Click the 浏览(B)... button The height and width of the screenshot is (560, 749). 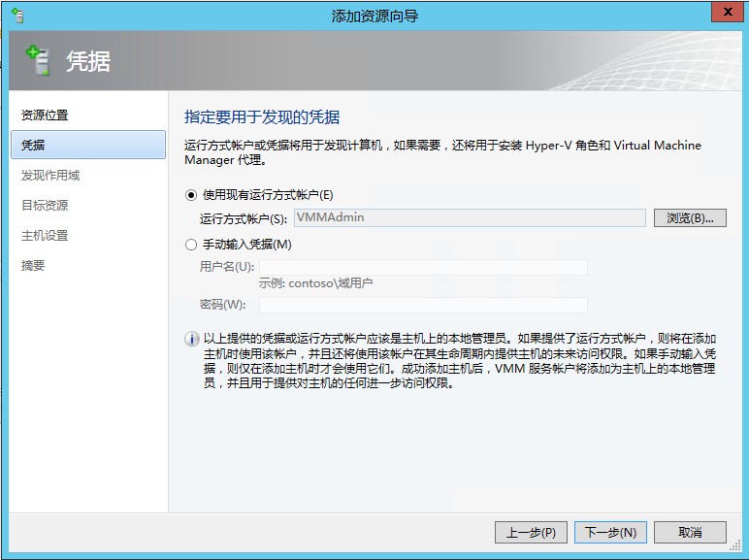coord(690,217)
